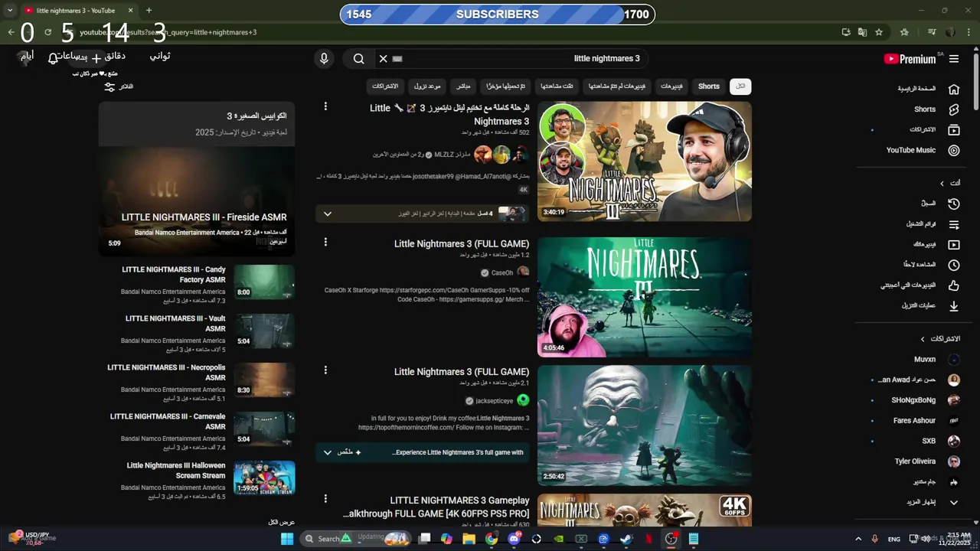The width and height of the screenshot is (980, 551).
Task: Select the Shorts filter chip
Action: pyautogui.click(x=709, y=86)
